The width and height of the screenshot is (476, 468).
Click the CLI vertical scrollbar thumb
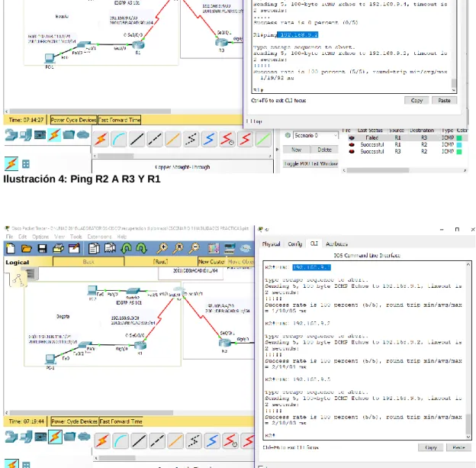[x=468, y=424]
